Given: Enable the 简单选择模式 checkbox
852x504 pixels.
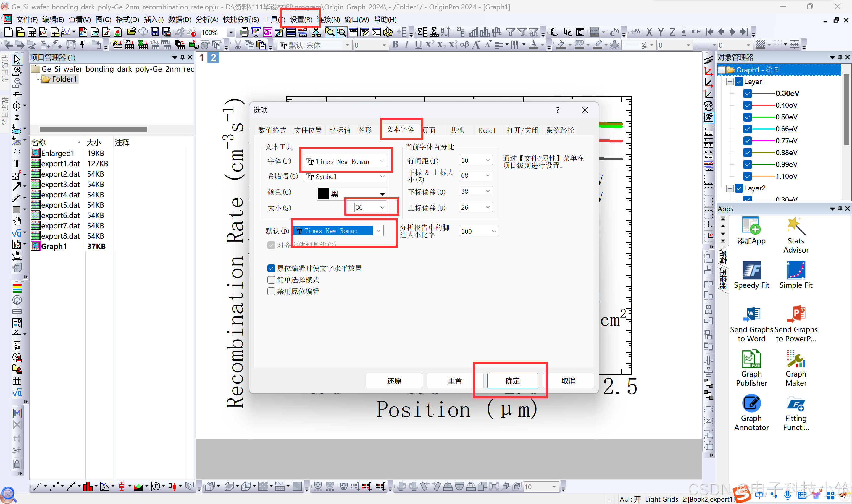Looking at the screenshot, I should pyautogui.click(x=271, y=280).
